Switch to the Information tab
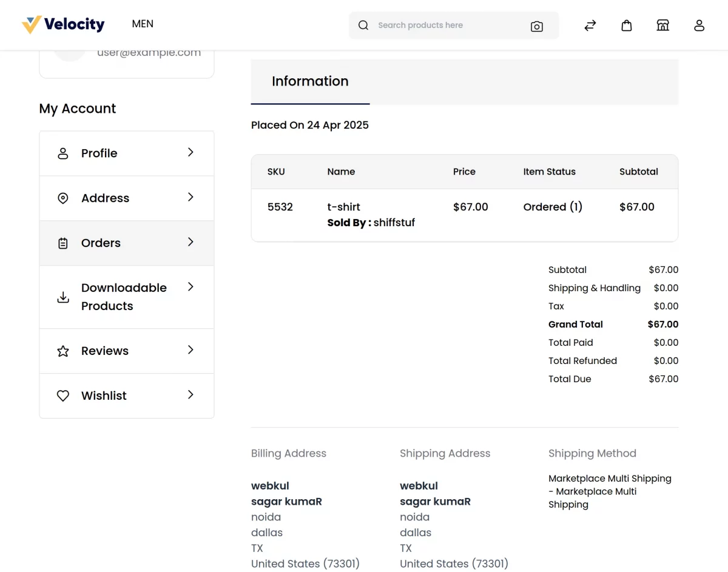This screenshot has width=728, height=572. tap(310, 81)
